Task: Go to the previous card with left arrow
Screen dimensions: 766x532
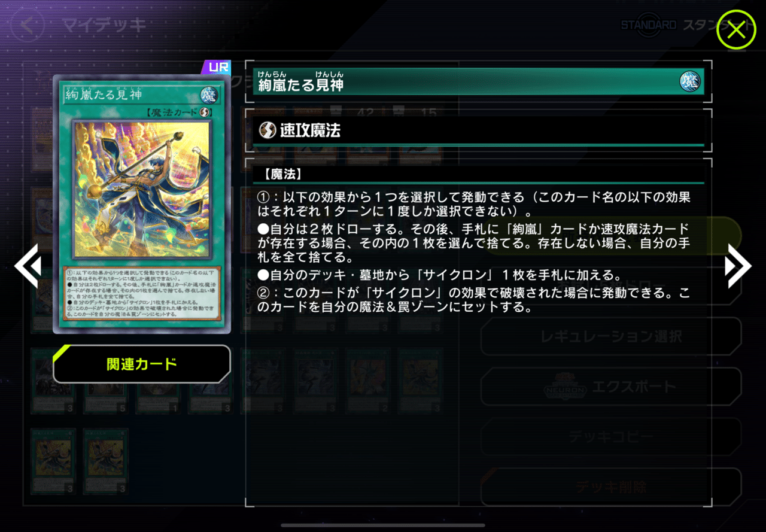Action: pos(27,266)
